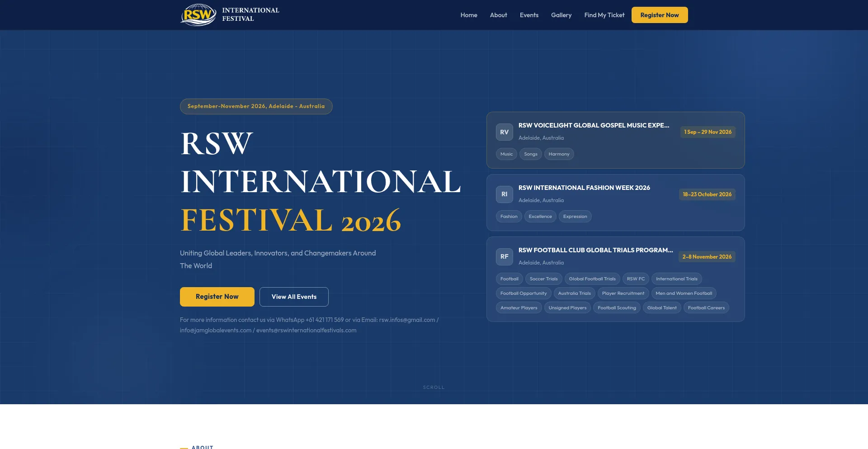Click the RV avatar badge
This screenshot has height=449, width=868.
tap(504, 132)
